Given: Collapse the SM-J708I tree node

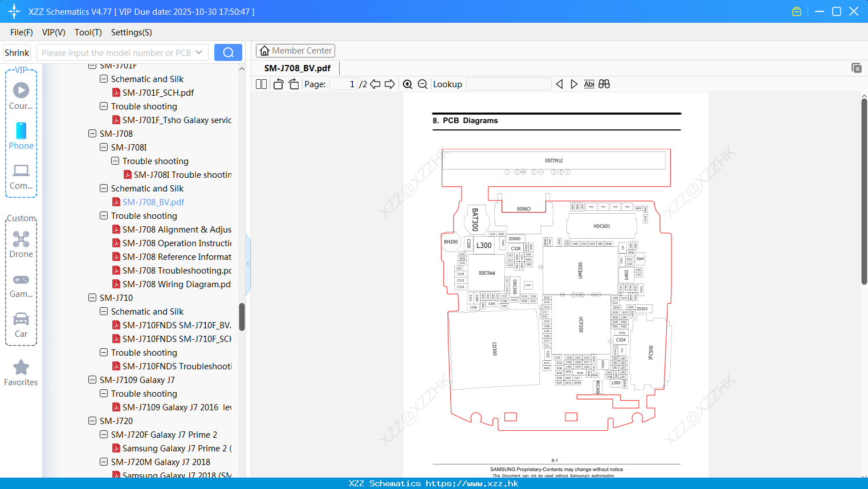Looking at the screenshot, I should pos(104,147).
